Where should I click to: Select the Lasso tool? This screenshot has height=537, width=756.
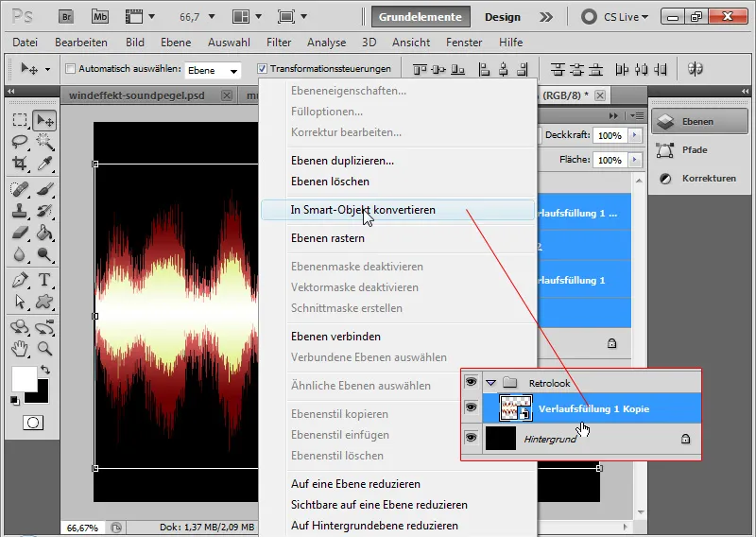click(x=20, y=142)
